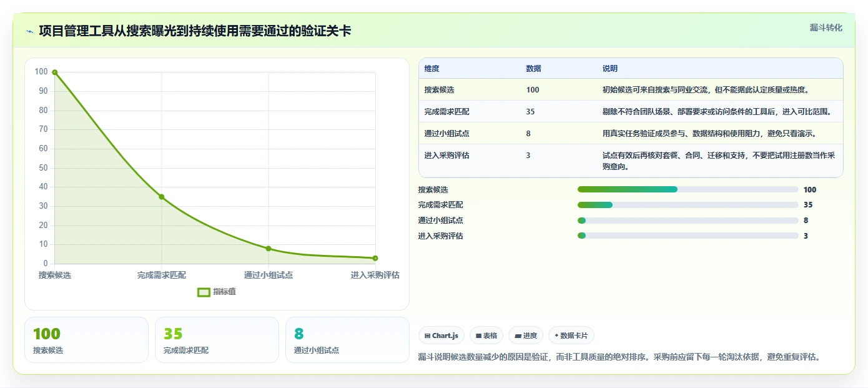Click the value 35 in the table
Viewport: 868px width, 388px height.
pyautogui.click(x=530, y=112)
